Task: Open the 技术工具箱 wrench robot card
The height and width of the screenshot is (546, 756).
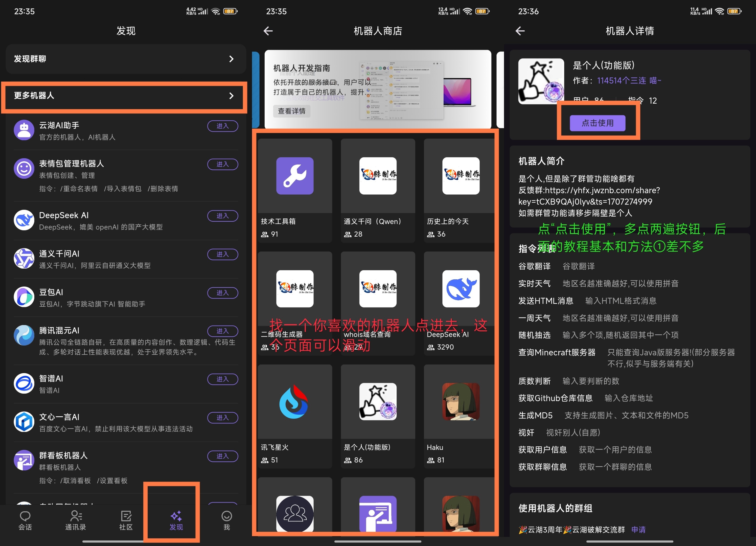Action: (x=295, y=191)
